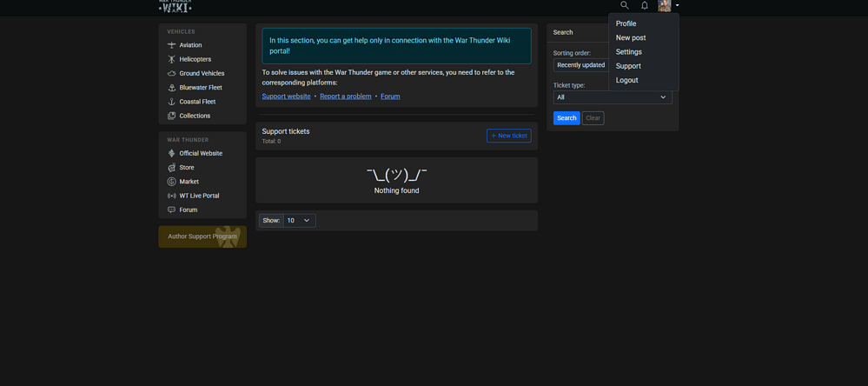Click the blue Search button

[x=567, y=118]
